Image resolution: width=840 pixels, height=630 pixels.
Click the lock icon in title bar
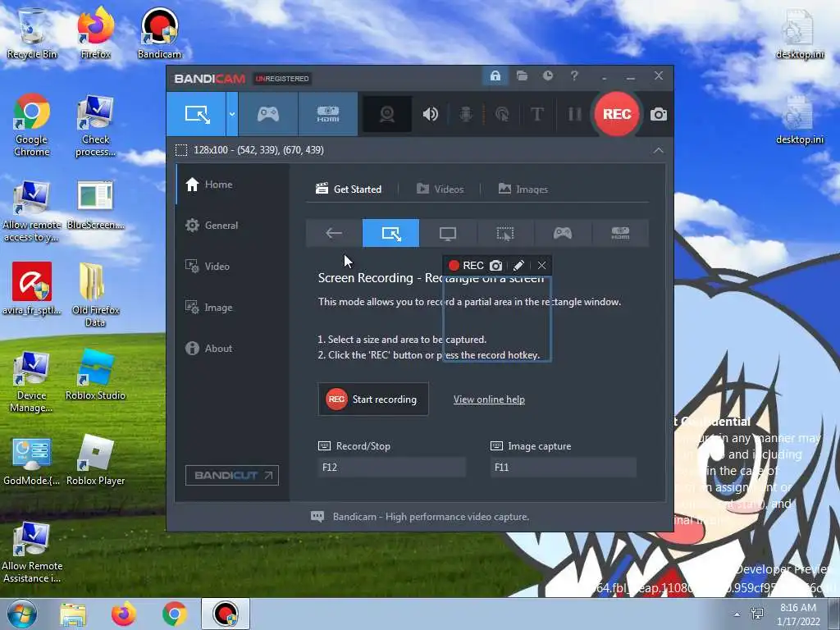click(x=495, y=75)
